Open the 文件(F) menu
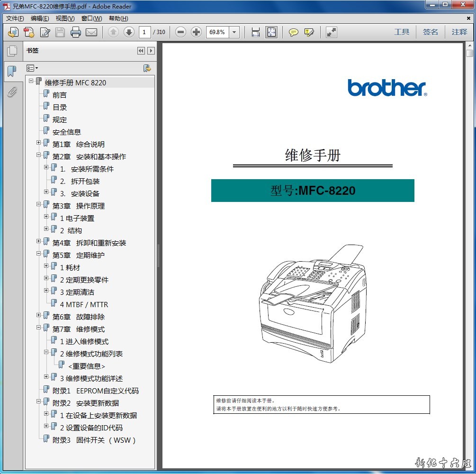The image size is (476, 474). pyautogui.click(x=15, y=18)
